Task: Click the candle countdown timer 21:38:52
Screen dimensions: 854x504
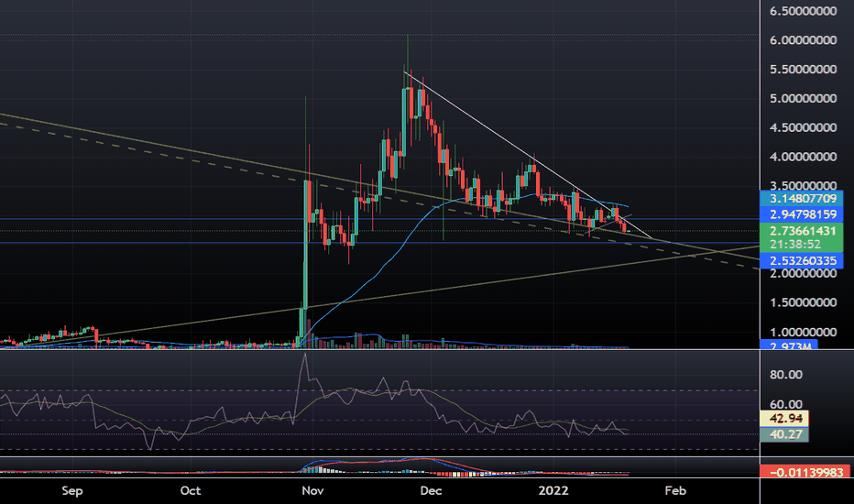Action: point(795,245)
